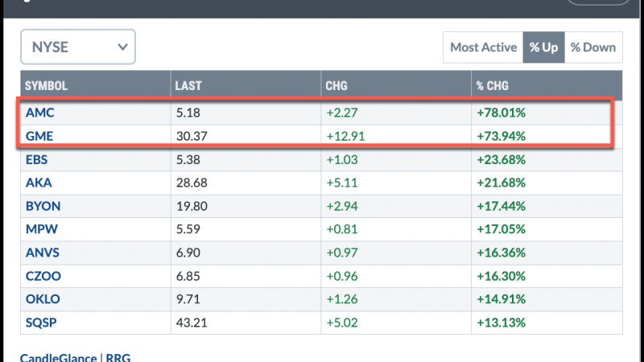Click AMC change value +2.27
This screenshot has height=362, width=644.
(342, 113)
